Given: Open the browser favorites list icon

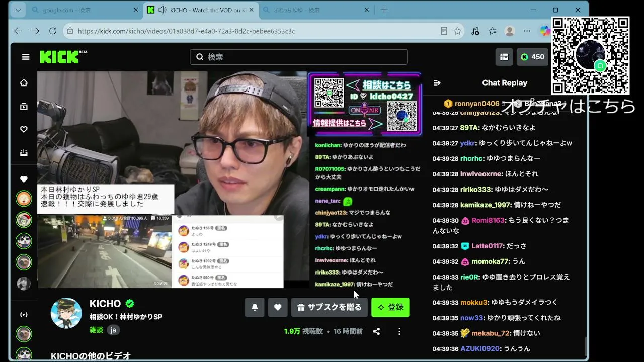Looking at the screenshot, I should pos(493,31).
